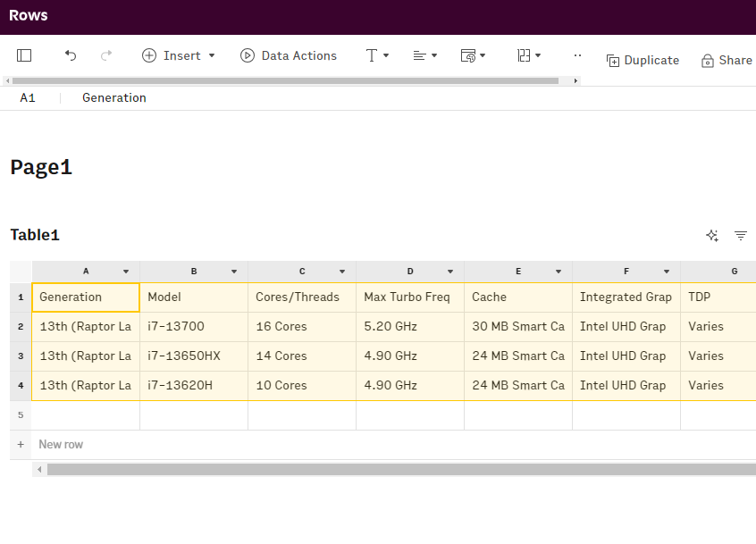Screen dimensions: 756x544
Task: Open the text formatting dropdown
Action: tap(377, 55)
